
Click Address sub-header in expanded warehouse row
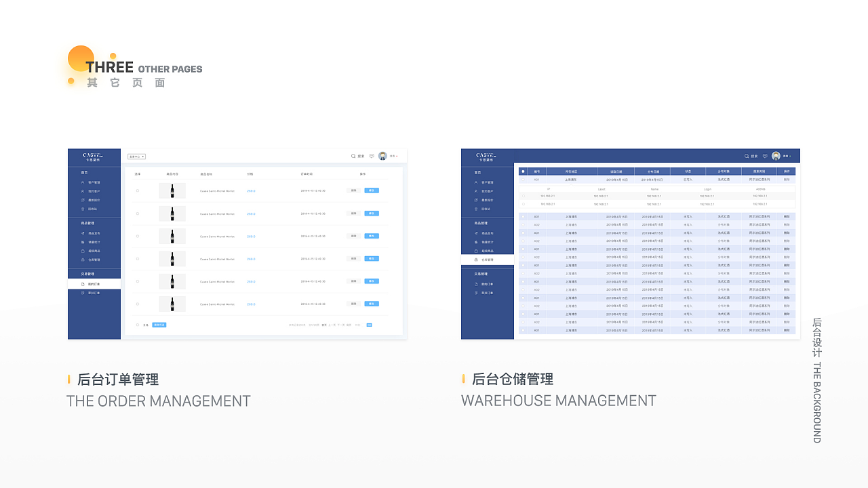761,189
